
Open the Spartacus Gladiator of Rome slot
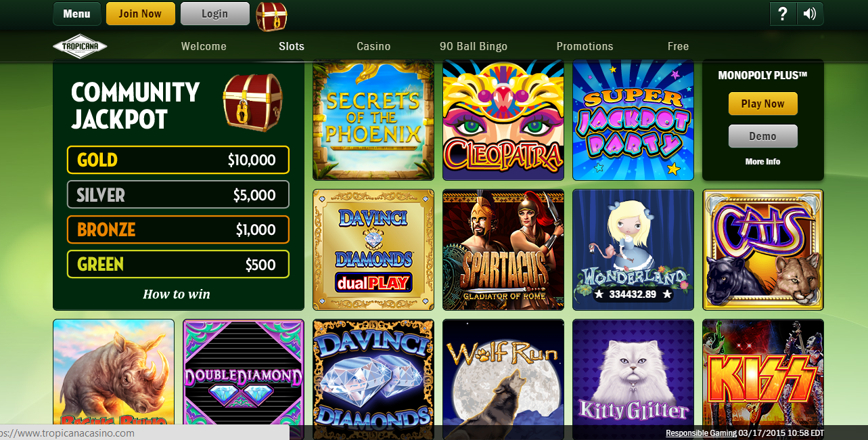(x=503, y=250)
